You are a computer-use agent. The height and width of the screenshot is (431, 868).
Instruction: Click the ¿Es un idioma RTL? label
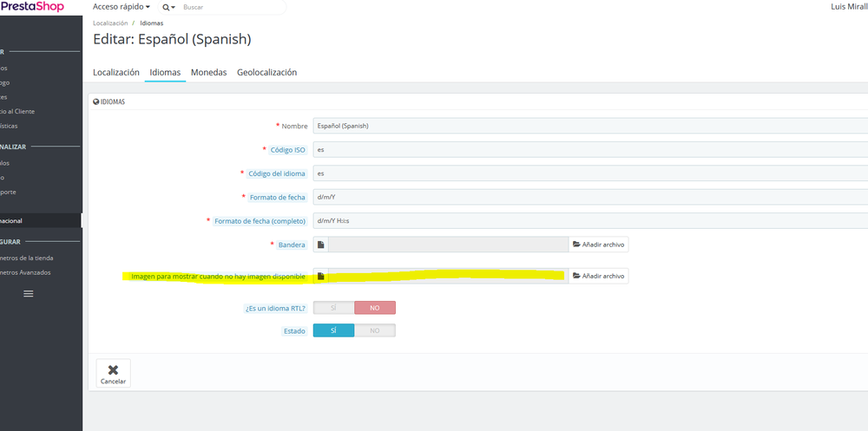[x=276, y=309]
